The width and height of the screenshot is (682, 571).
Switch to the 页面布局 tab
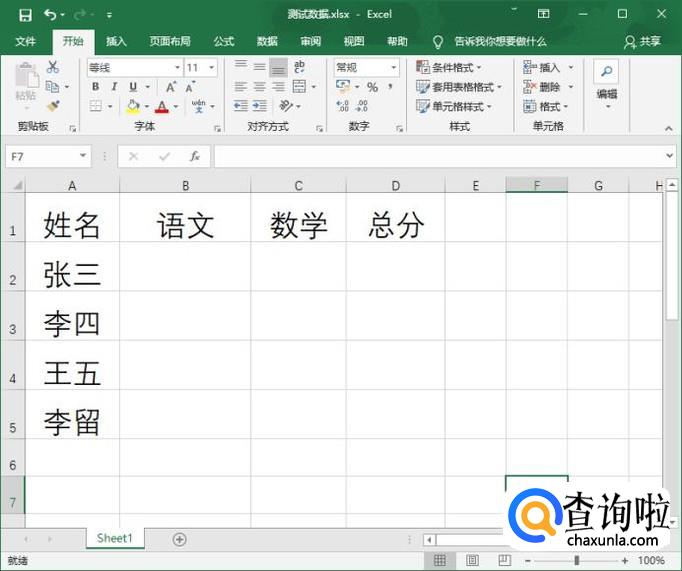[170, 41]
